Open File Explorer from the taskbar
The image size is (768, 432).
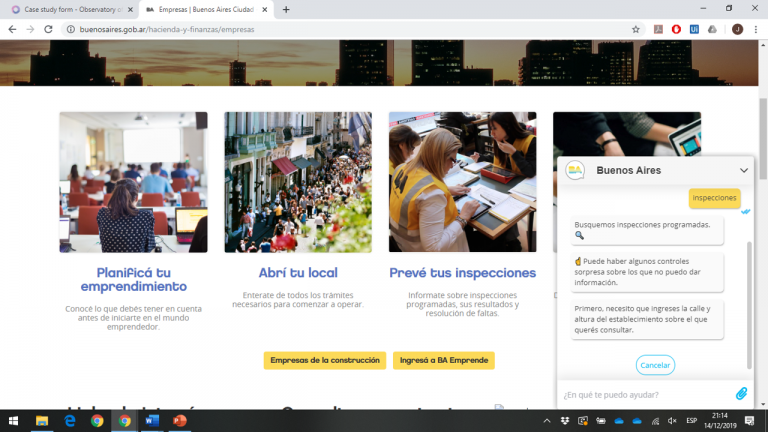pyautogui.click(x=42, y=421)
